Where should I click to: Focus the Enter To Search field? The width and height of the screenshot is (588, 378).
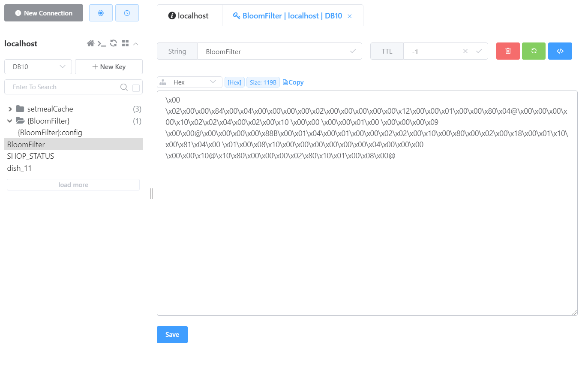pyautogui.click(x=64, y=87)
